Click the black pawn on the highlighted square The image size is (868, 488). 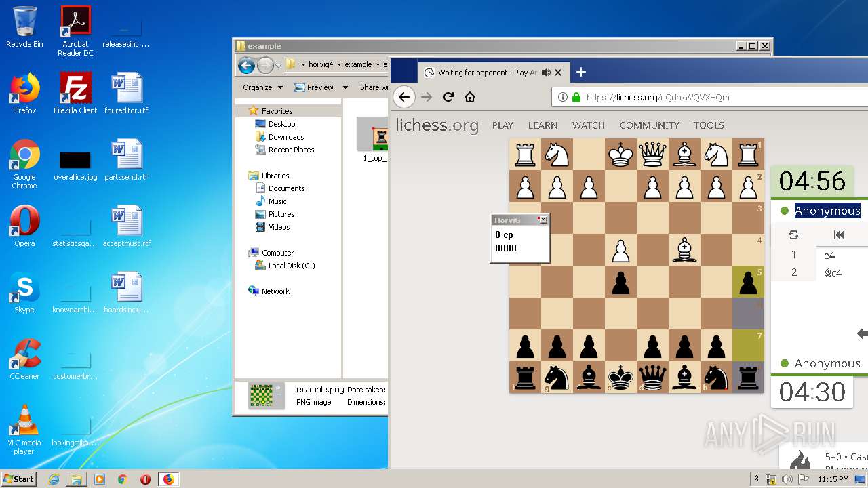748,282
